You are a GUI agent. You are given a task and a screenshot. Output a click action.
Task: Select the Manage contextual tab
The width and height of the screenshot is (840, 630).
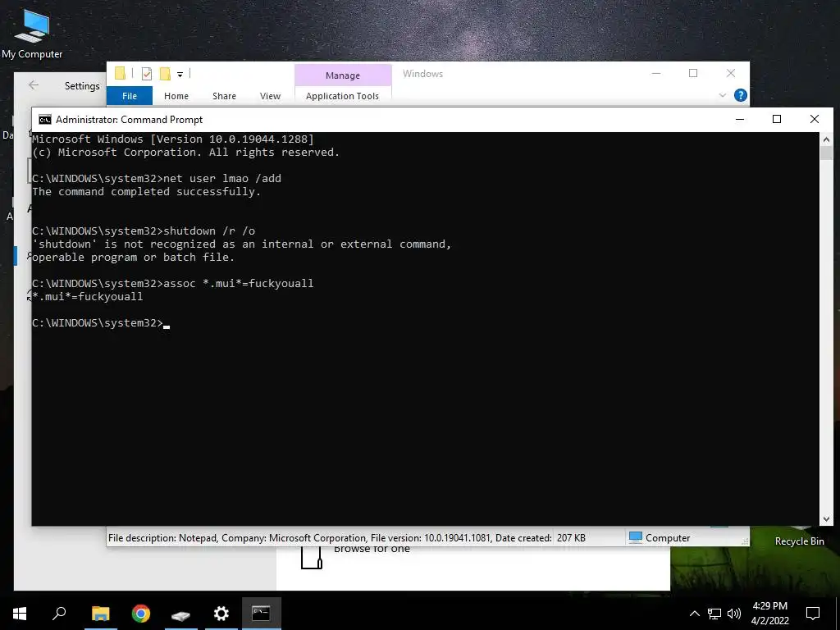pyautogui.click(x=343, y=75)
